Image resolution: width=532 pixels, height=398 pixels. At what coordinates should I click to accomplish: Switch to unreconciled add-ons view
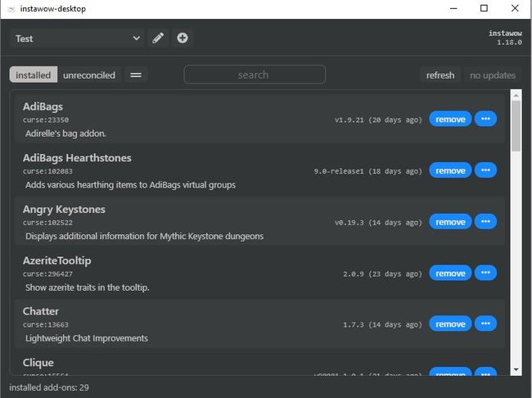click(x=89, y=75)
